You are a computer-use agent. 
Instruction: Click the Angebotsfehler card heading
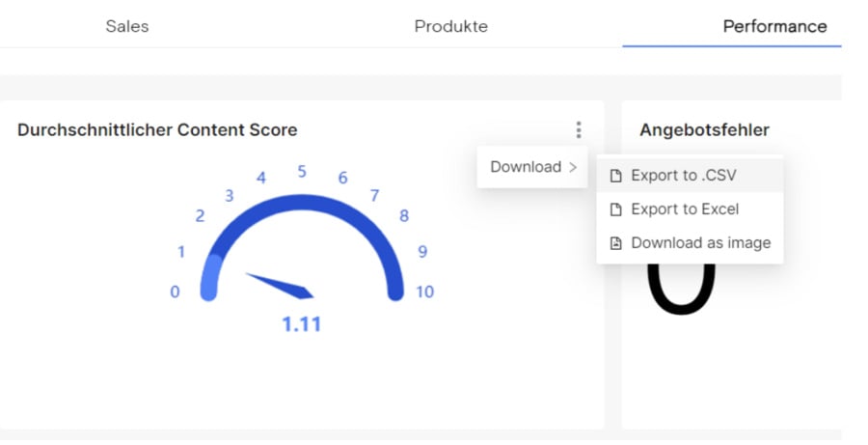704,129
